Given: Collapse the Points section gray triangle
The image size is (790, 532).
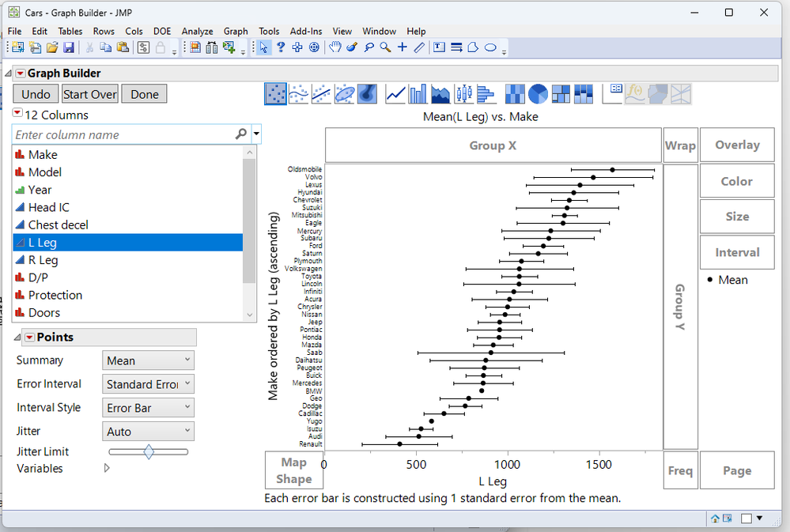Looking at the screenshot, I should point(17,337).
